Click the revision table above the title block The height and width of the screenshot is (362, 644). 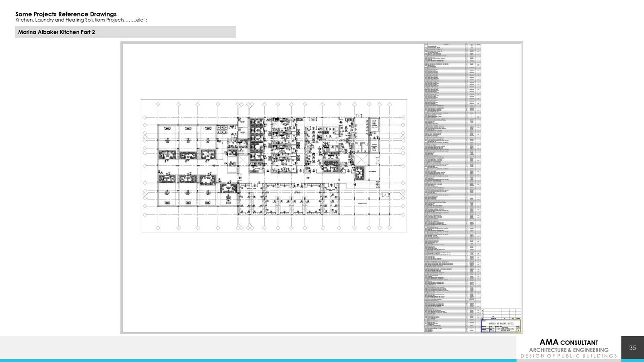coord(501,314)
